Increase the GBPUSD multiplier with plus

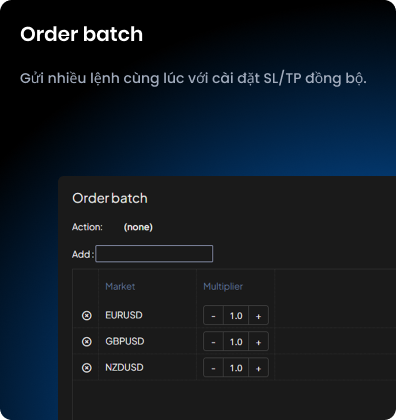pyautogui.click(x=258, y=342)
